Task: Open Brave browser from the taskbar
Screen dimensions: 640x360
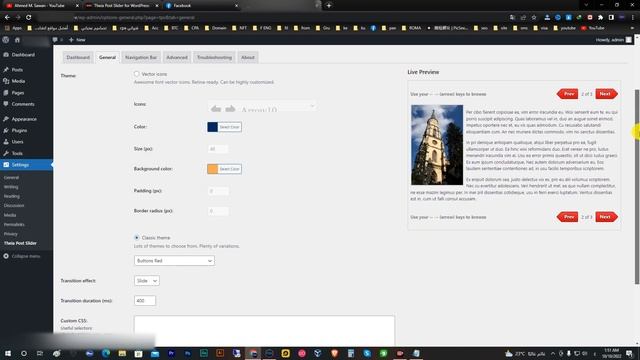Action: click(334, 353)
